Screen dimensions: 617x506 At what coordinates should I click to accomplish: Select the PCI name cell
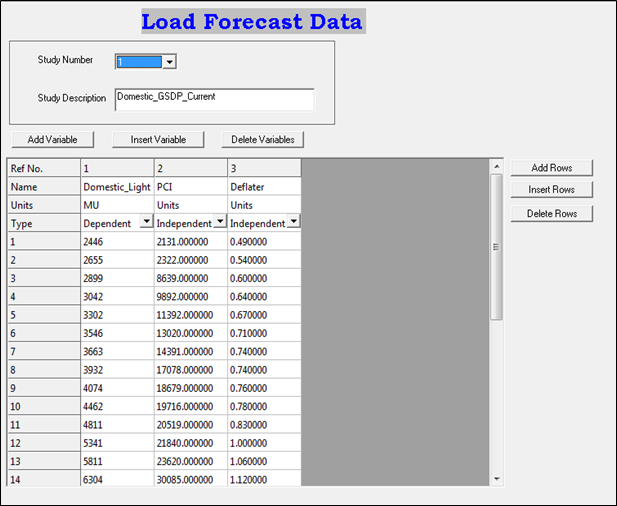click(191, 187)
